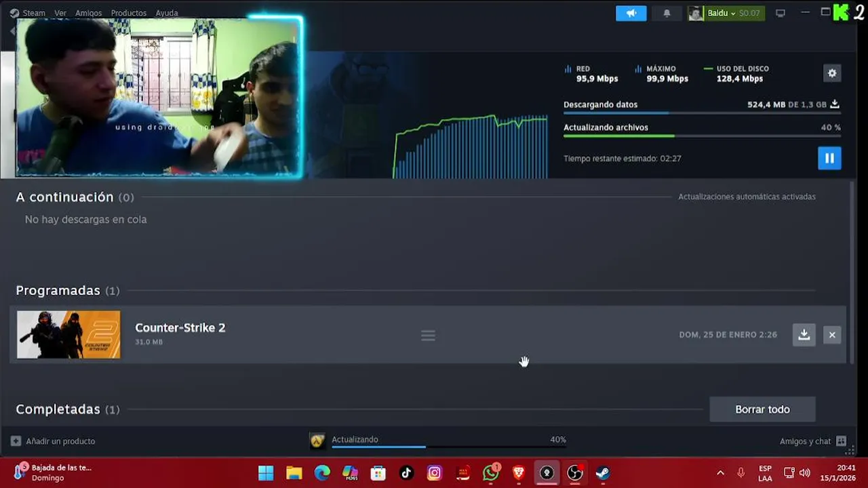Image resolution: width=868 pixels, height=488 pixels.
Task: Open Instagram from taskbar
Action: tap(435, 472)
